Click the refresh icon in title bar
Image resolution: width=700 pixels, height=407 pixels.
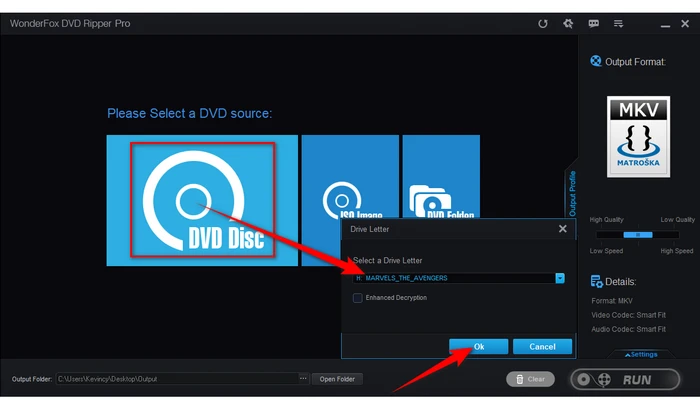pos(542,24)
